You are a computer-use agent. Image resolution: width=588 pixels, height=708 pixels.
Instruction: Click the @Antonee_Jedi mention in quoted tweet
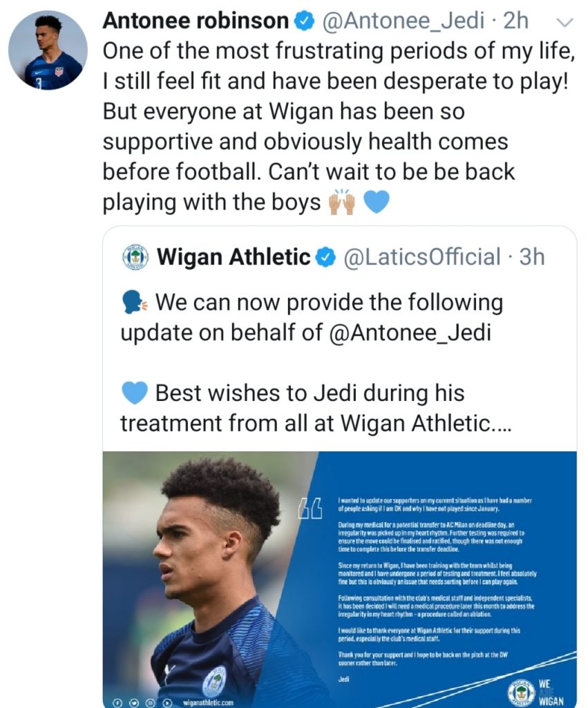click(412, 332)
